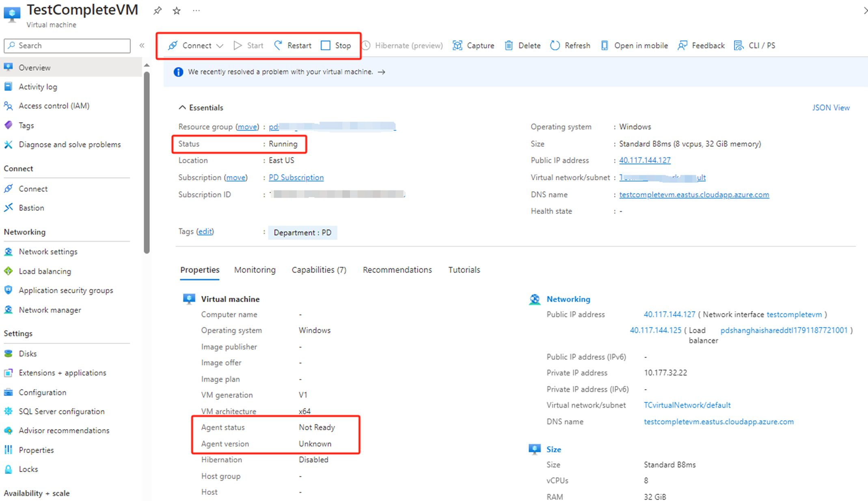Open Tags in sidebar
Image resolution: width=868 pixels, height=501 pixels.
click(26, 125)
